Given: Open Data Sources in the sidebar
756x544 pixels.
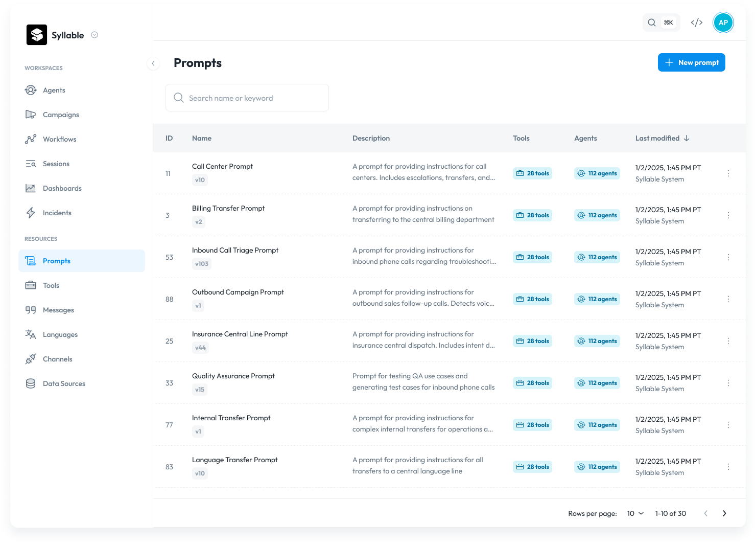Looking at the screenshot, I should pyautogui.click(x=82, y=383).
